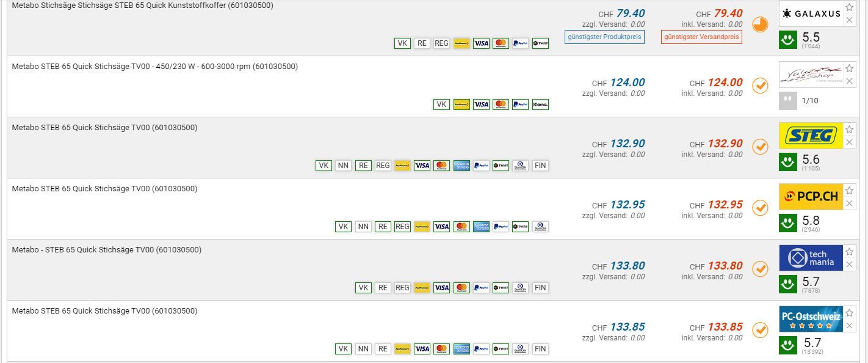
Task: Click the "günstigster Produktpreis" badge
Action: pyautogui.click(x=604, y=37)
